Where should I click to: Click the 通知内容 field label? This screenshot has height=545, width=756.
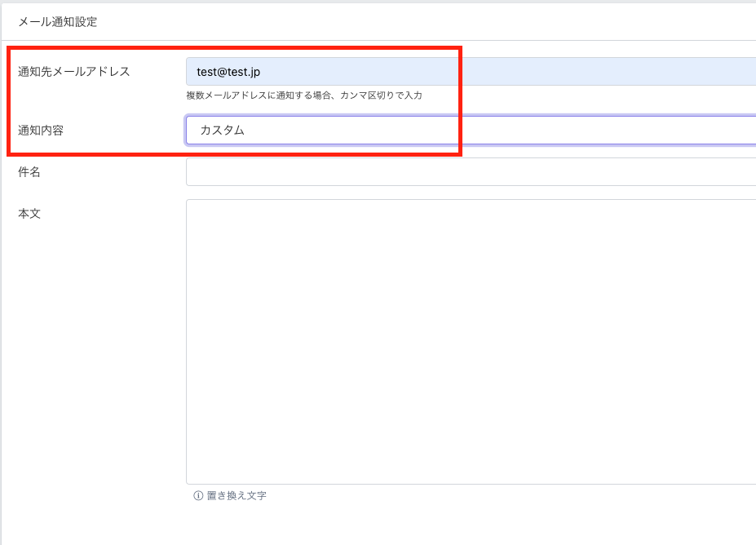(41, 131)
